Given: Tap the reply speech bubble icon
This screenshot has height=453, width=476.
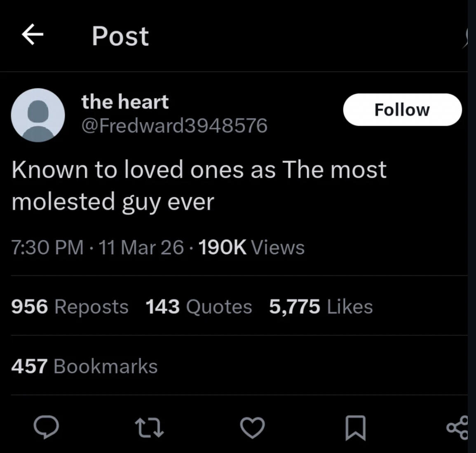Looking at the screenshot, I should (x=46, y=427).
